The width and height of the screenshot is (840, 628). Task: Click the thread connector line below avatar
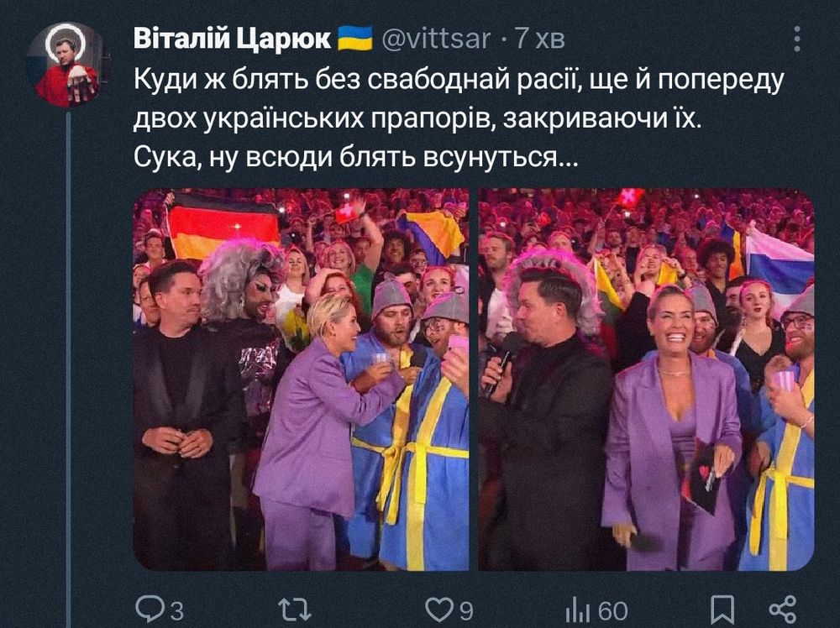point(68,369)
